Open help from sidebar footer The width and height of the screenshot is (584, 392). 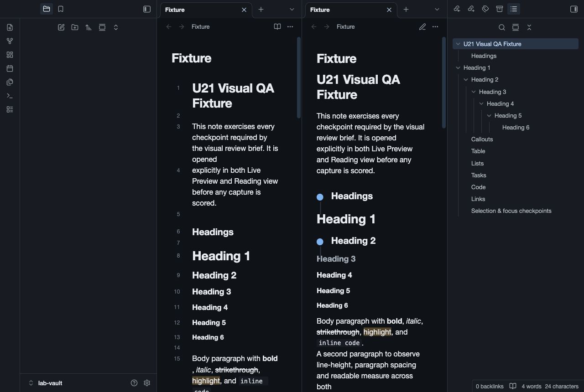(134, 383)
